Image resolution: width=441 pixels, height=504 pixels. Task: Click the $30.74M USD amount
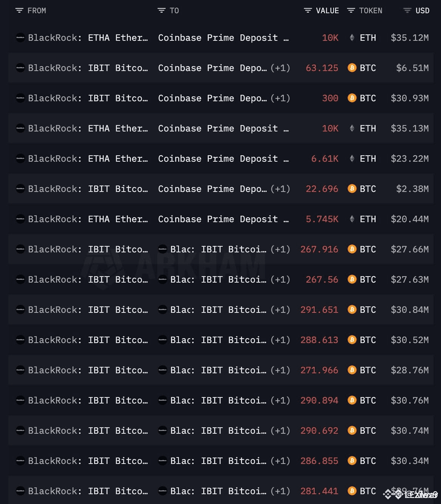(410, 431)
